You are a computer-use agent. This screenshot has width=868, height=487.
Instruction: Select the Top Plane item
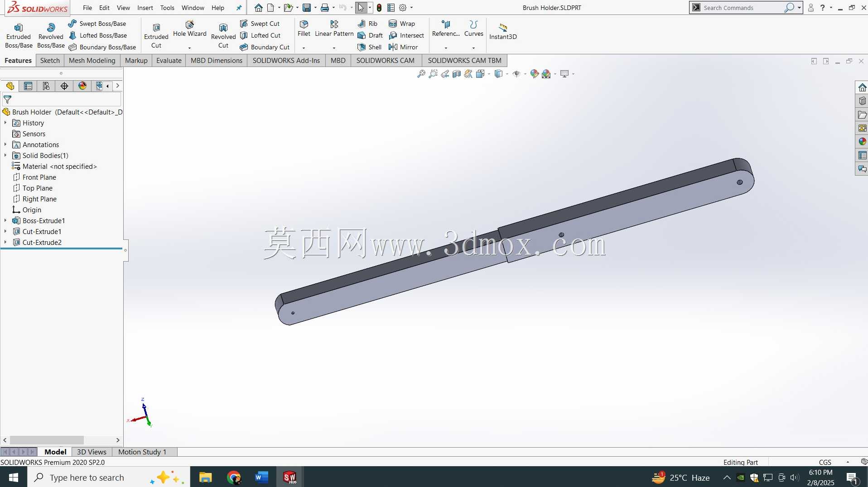pyautogui.click(x=33, y=188)
